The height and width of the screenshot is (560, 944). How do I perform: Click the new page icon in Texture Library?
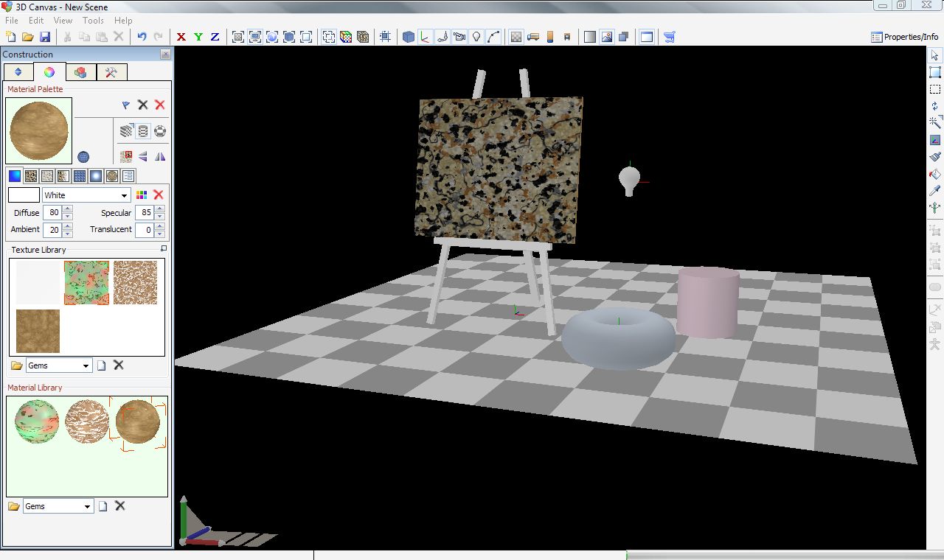[x=102, y=365]
